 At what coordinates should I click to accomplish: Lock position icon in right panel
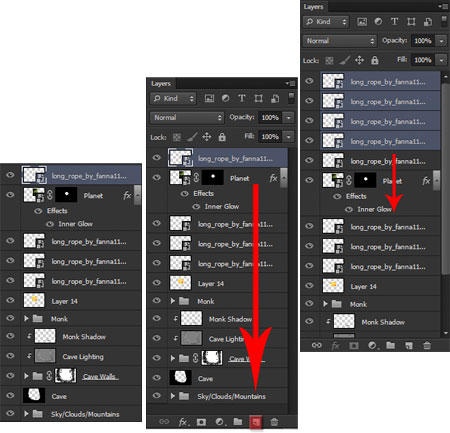[x=359, y=60]
